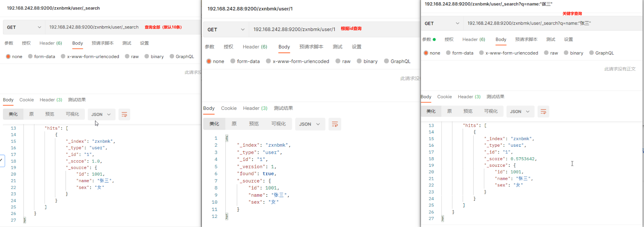This screenshot has width=644, height=227.
Task: Open Header (3) response tab in middle panel
Action: tap(255, 108)
